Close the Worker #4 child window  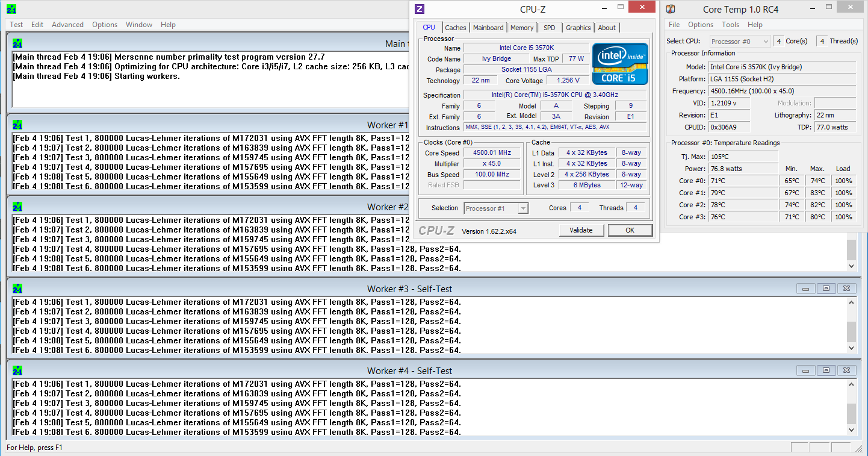click(x=846, y=370)
